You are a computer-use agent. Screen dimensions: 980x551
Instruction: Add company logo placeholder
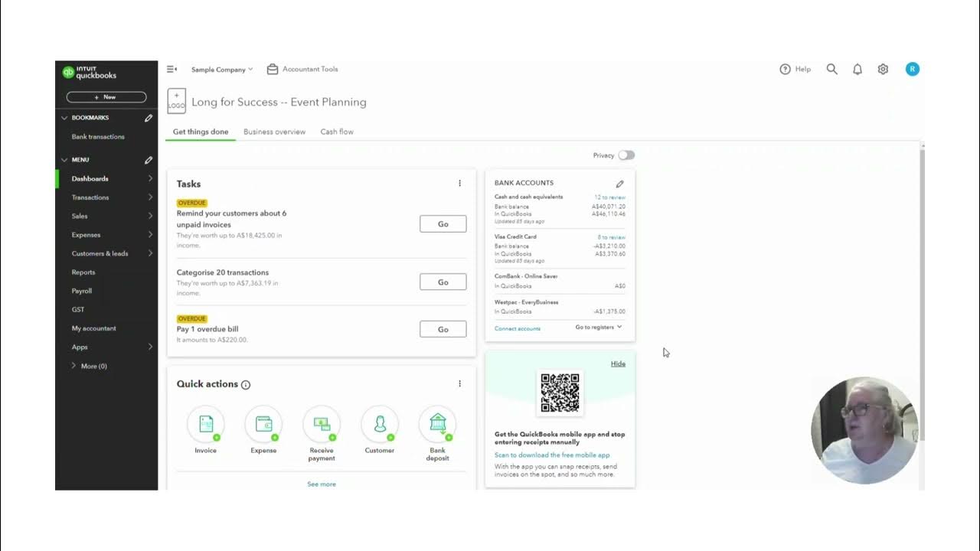[176, 101]
